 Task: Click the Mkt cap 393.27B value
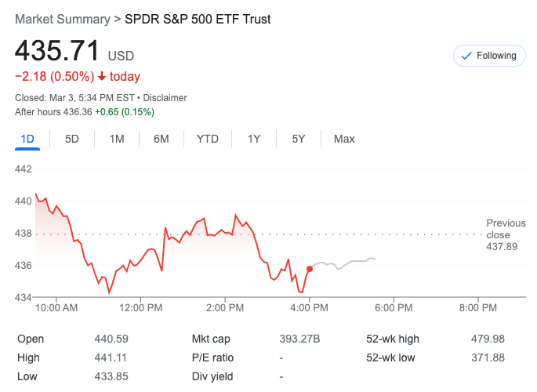(x=299, y=339)
